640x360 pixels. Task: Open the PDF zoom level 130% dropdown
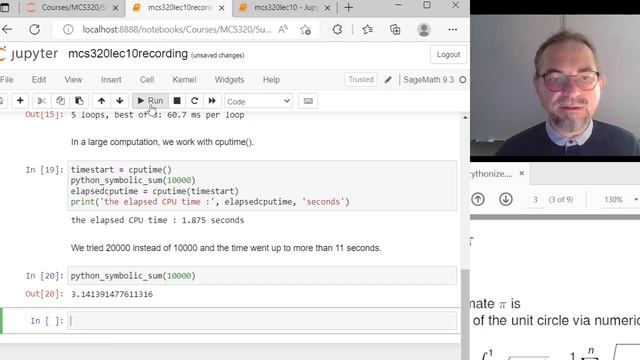coord(620,200)
